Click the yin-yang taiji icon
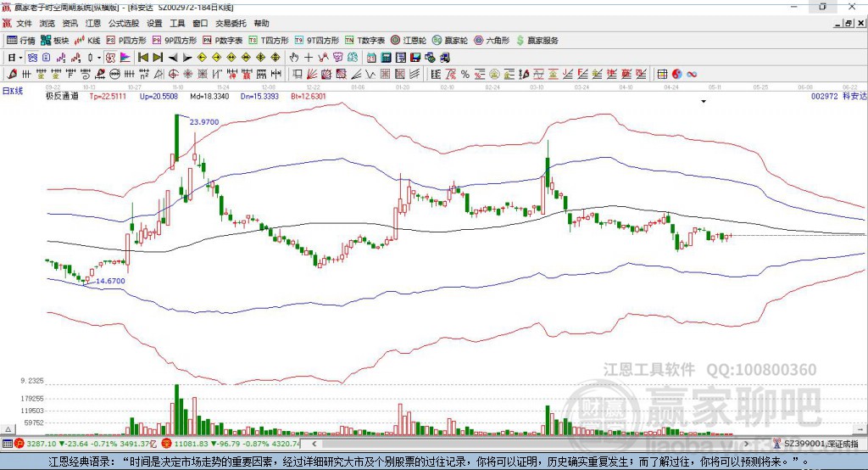The image size is (868, 470). (677, 75)
